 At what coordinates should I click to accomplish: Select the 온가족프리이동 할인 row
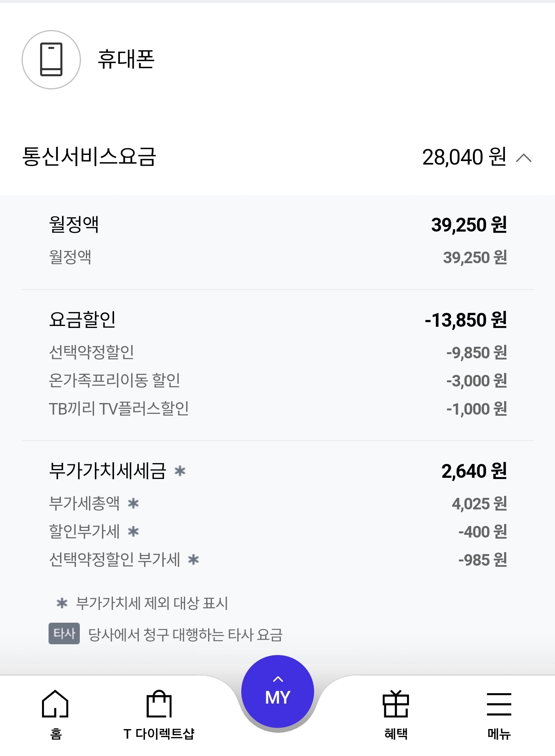(114, 380)
